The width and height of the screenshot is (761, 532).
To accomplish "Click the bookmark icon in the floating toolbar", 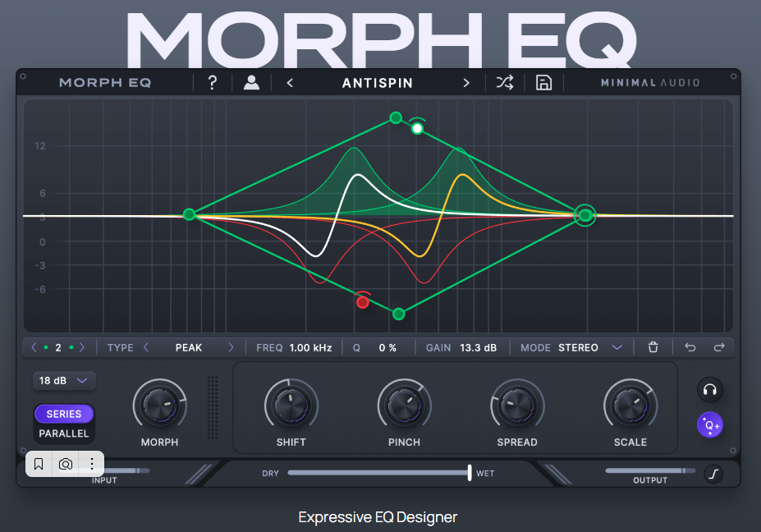I will [39, 464].
